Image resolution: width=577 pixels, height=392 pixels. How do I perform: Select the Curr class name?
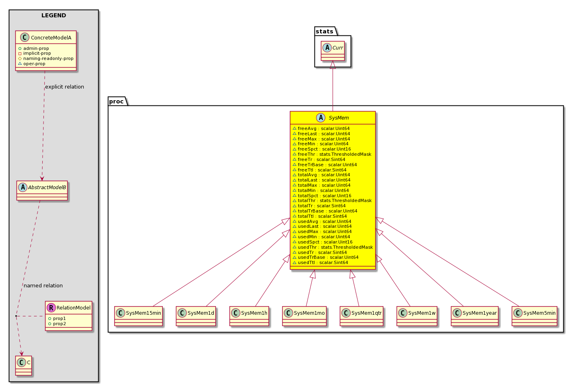tap(338, 47)
